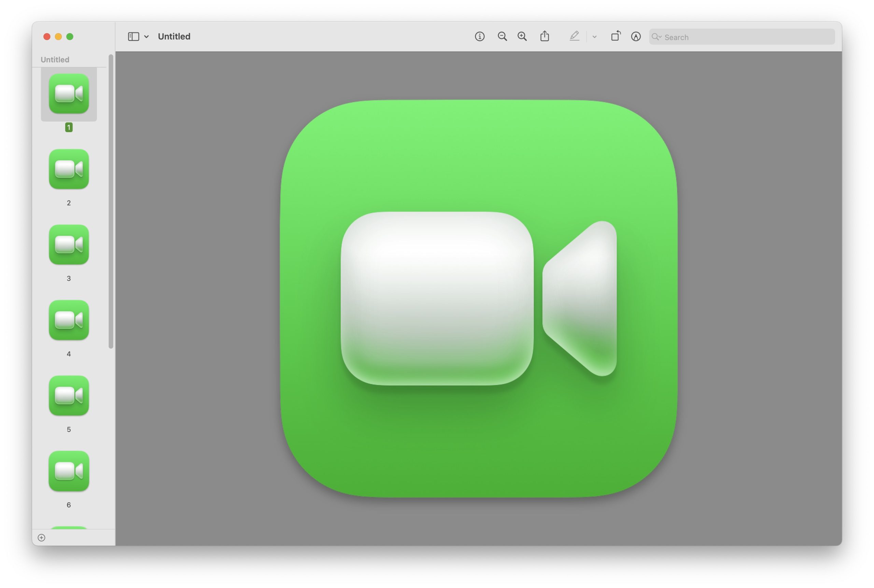
Task: Select thumbnail number 3 in the sidebar
Action: (x=69, y=244)
